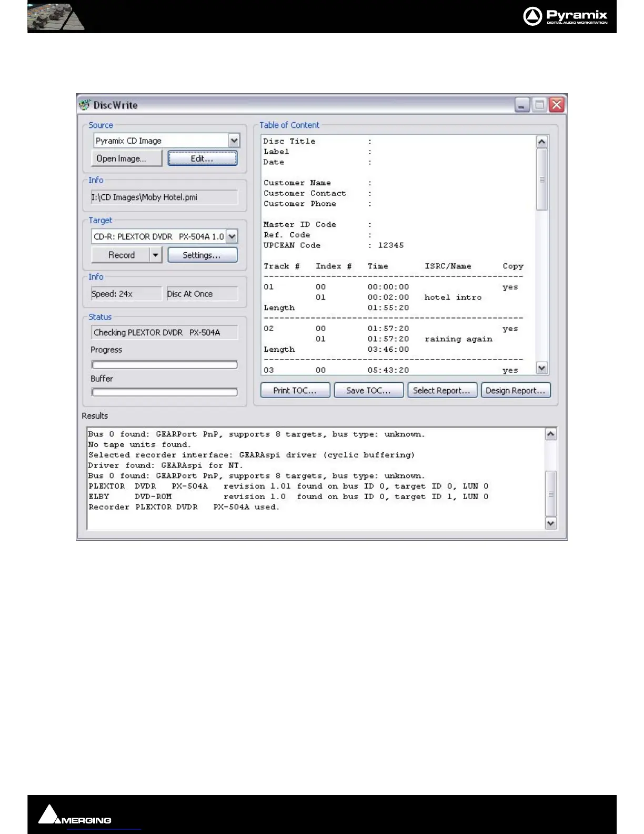Click the DiscWrite title bar app icon
644x834 pixels.
[x=85, y=105]
